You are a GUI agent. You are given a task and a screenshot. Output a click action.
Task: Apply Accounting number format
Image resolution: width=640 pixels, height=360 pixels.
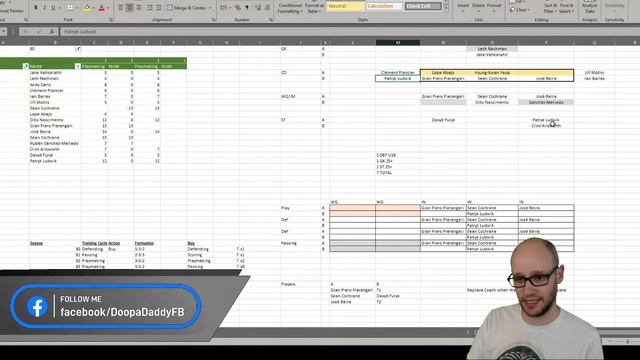click(224, 8)
